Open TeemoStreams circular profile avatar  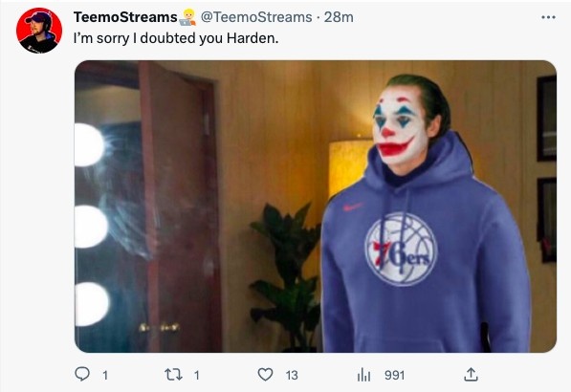(39, 31)
